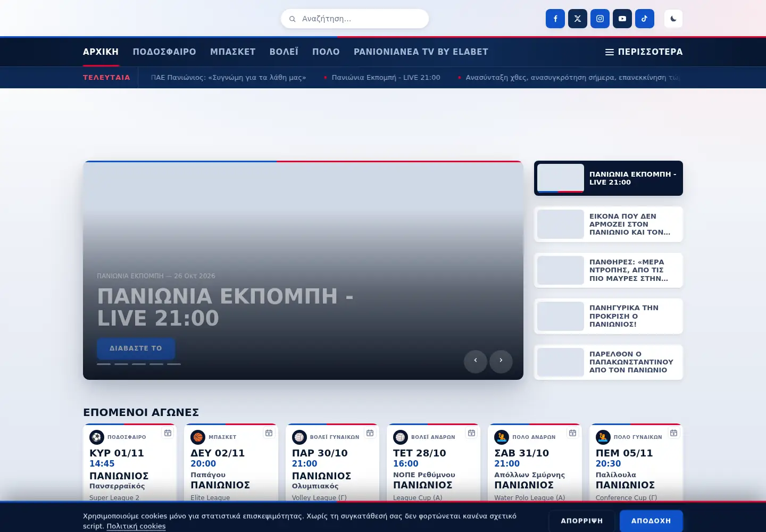766x532 pixels.
Task: Open ticker item «Συγνώμη για τα λάθη μας»
Action: click(229, 78)
